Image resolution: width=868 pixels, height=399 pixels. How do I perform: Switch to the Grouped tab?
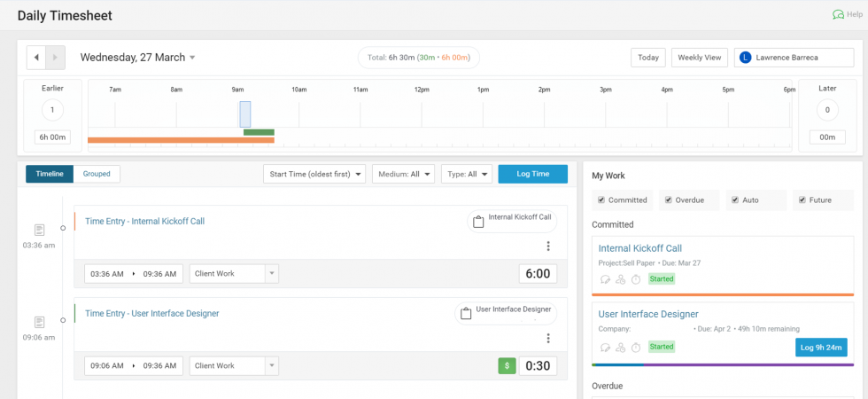pos(97,174)
